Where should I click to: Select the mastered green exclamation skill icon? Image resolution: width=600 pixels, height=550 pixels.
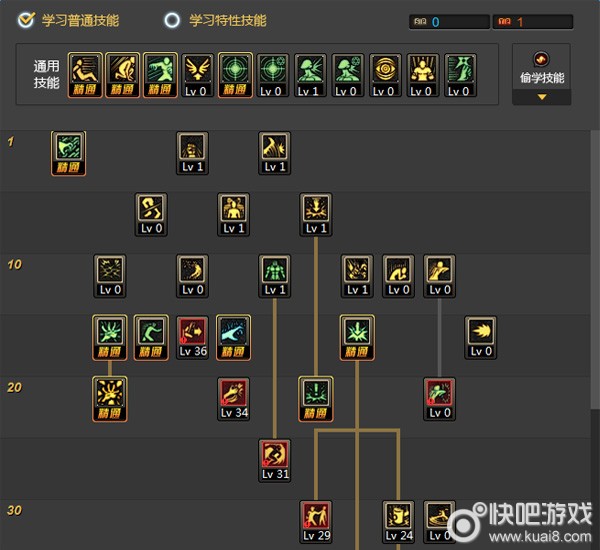coord(316,399)
